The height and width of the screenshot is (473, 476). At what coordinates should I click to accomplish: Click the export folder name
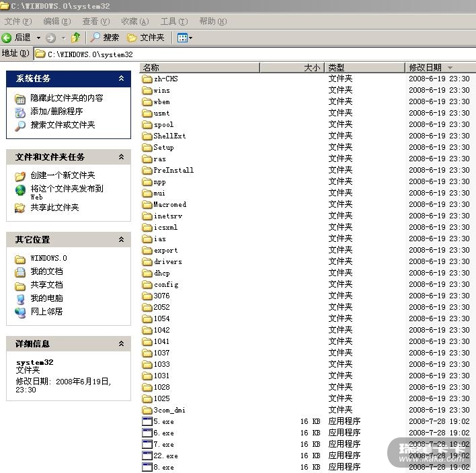click(166, 251)
